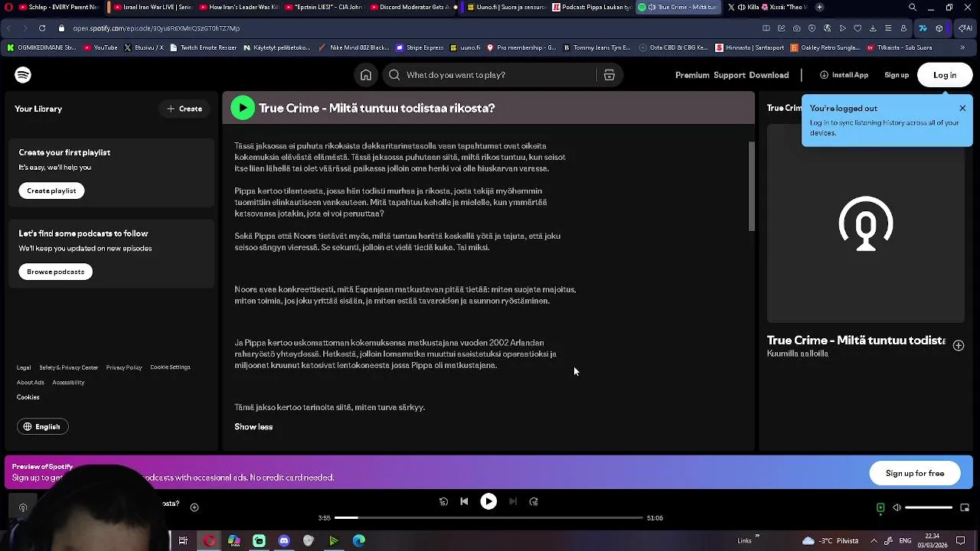Open the Browse icon in search bar

(609, 75)
